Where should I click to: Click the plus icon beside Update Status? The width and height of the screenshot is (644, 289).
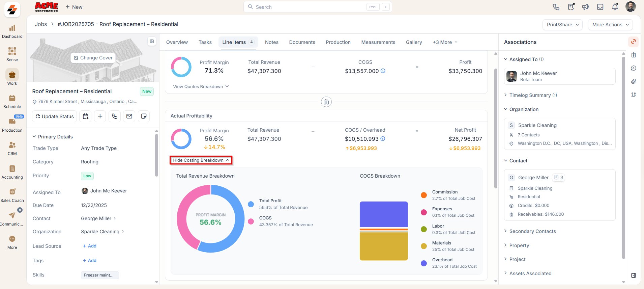click(100, 116)
